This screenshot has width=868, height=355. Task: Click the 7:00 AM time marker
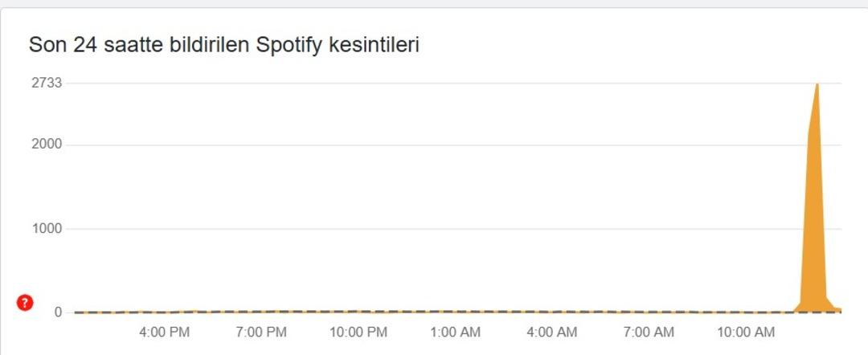click(x=649, y=333)
